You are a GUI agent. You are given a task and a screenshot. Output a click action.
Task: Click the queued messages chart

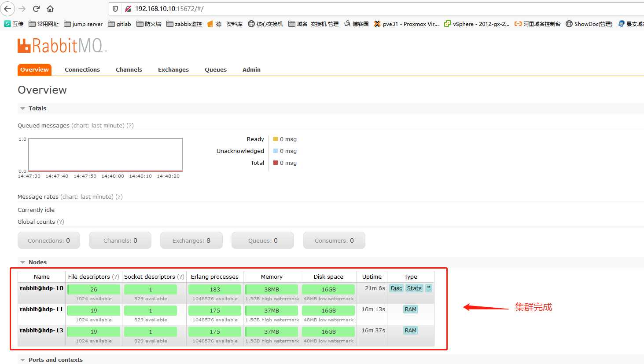(106, 155)
